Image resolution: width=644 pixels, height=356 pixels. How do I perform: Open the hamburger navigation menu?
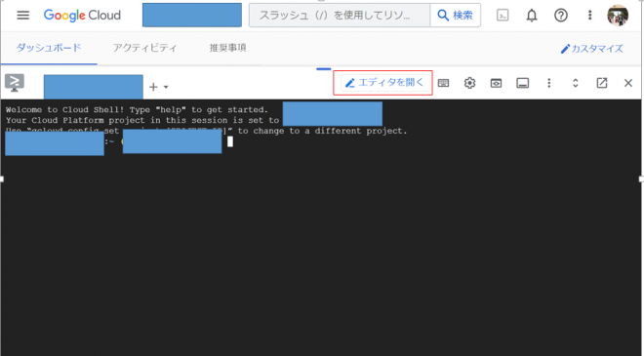(x=23, y=16)
